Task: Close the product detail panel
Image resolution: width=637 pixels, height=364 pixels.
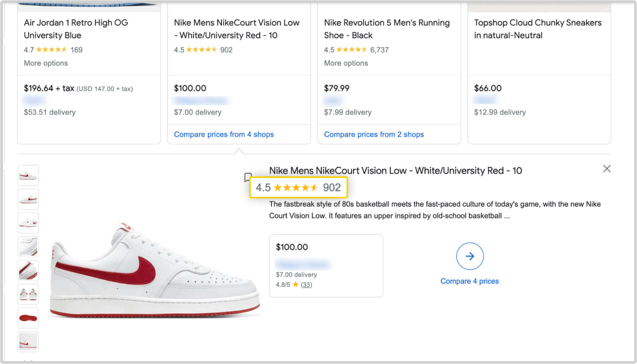Action: coord(607,169)
